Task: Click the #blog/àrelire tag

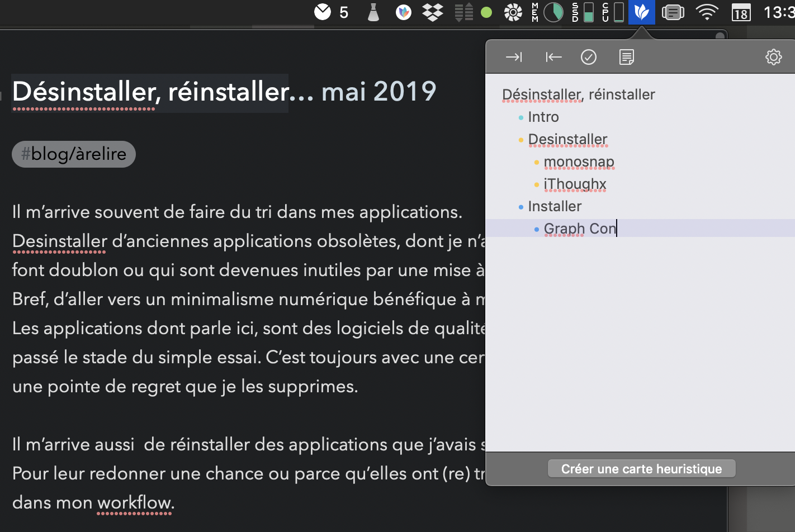Action: (x=74, y=154)
